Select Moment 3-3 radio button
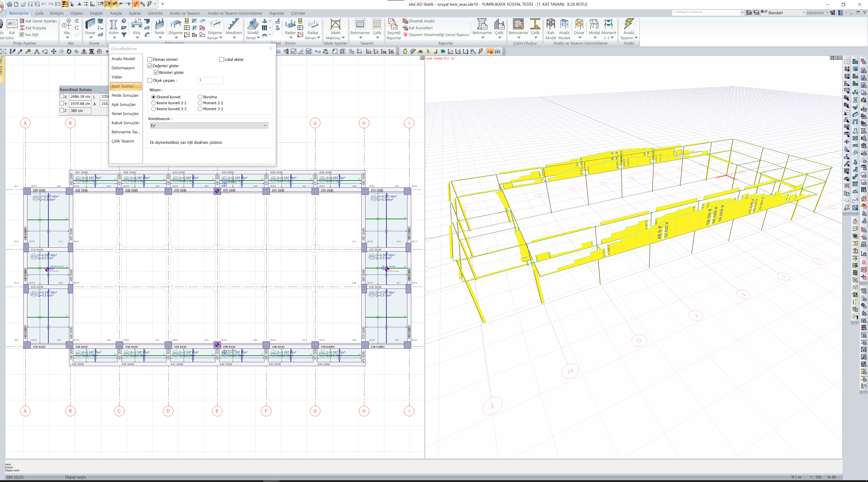Screen dimensions: 868x482 coord(200,109)
